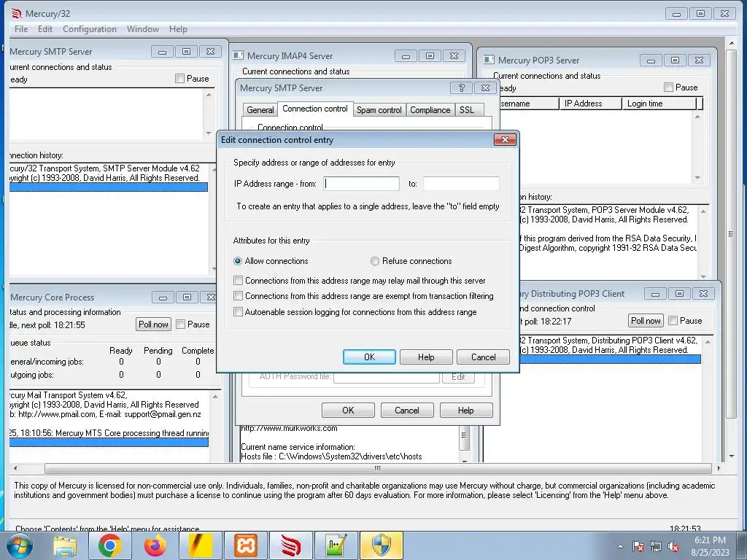The height and width of the screenshot is (560, 747).
Task: Open the Edit menu
Action: click(x=45, y=29)
